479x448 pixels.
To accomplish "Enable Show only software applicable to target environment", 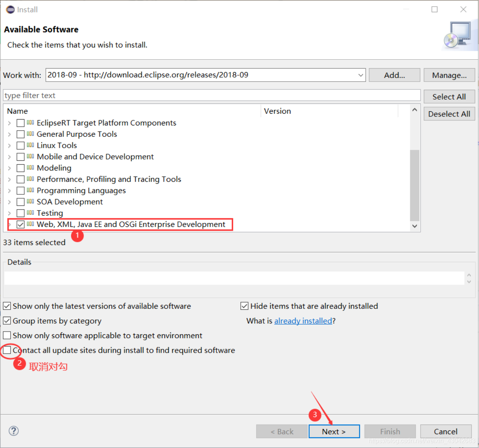I will [x=7, y=336].
